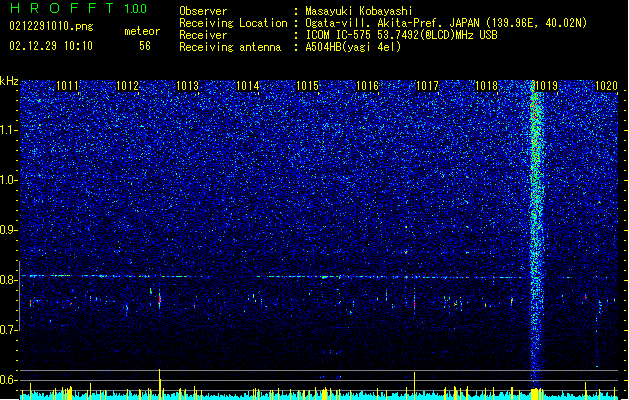
Task: Click the 1018 time axis marker
Action: pyautogui.click(x=486, y=86)
